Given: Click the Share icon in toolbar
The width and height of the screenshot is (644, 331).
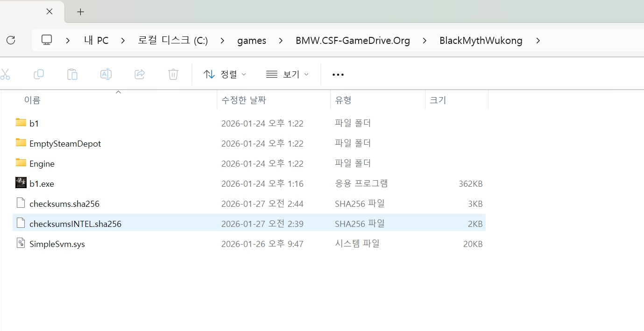Looking at the screenshot, I should pos(140,74).
